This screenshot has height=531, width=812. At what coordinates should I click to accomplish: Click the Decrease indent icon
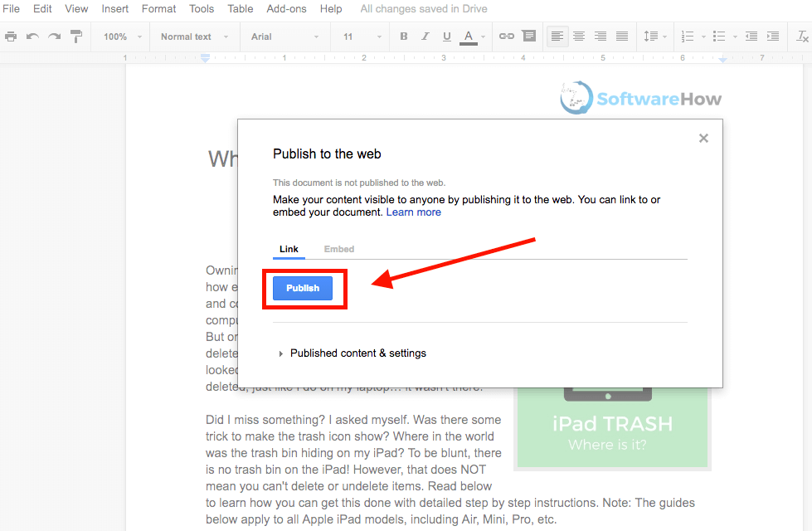[751, 37]
